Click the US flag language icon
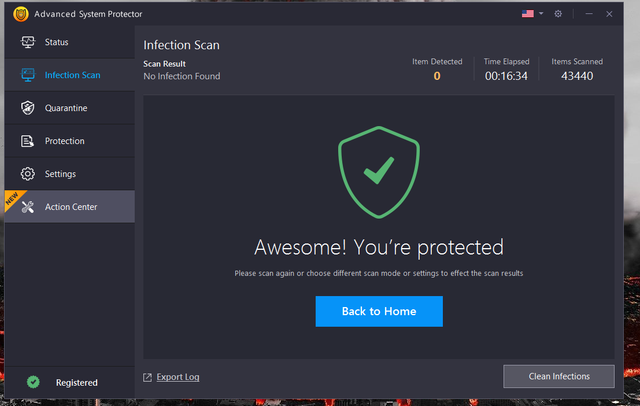640x406 pixels. [528, 14]
